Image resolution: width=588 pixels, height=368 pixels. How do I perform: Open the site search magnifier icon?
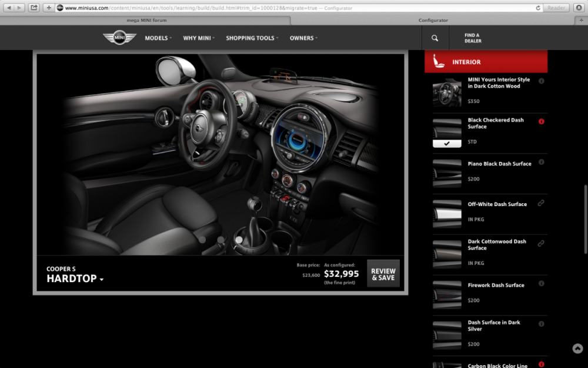click(435, 38)
